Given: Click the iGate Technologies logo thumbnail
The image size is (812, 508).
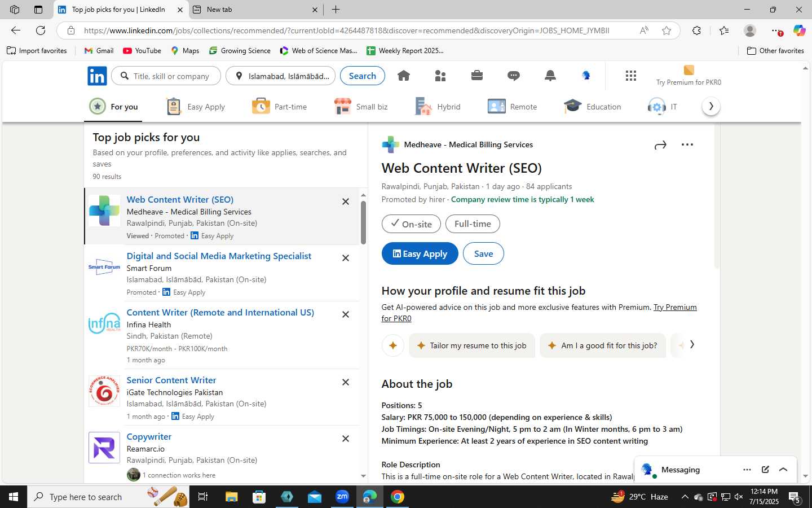Looking at the screenshot, I should [104, 391].
